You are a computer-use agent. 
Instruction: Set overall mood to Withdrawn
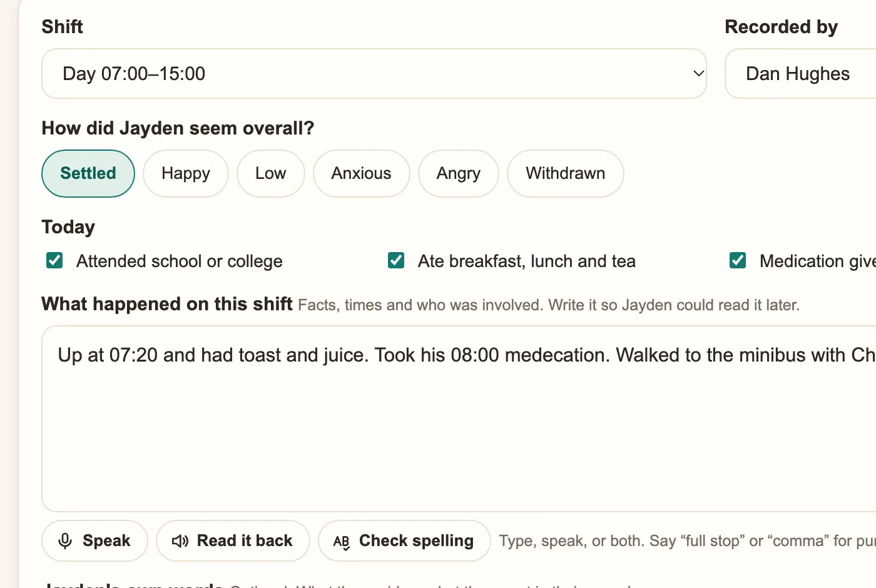click(566, 173)
